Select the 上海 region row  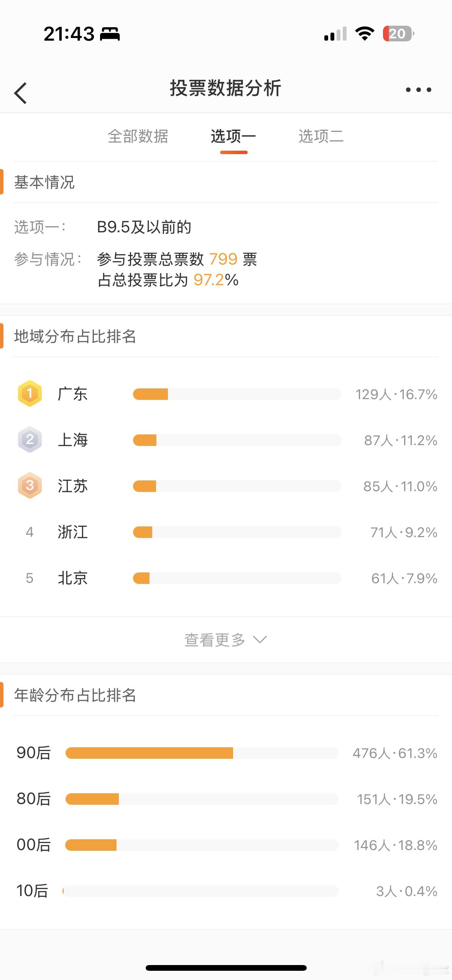tap(226, 440)
